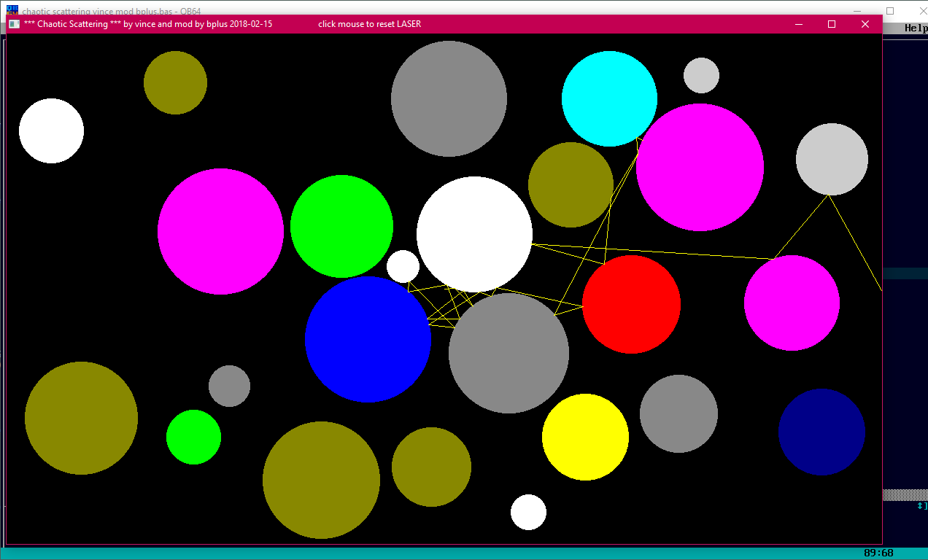Screen dimensions: 928x560
Task: Click the Chaotic Scattering window title bar icon
Action: [14, 24]
